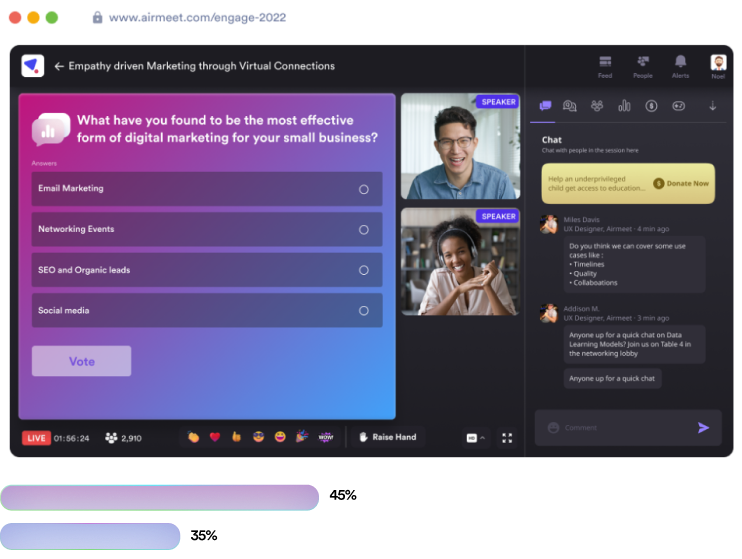Click Addison M. avatar in chat
The width and height of the screenshot is (742, 559).
point(549,313)
